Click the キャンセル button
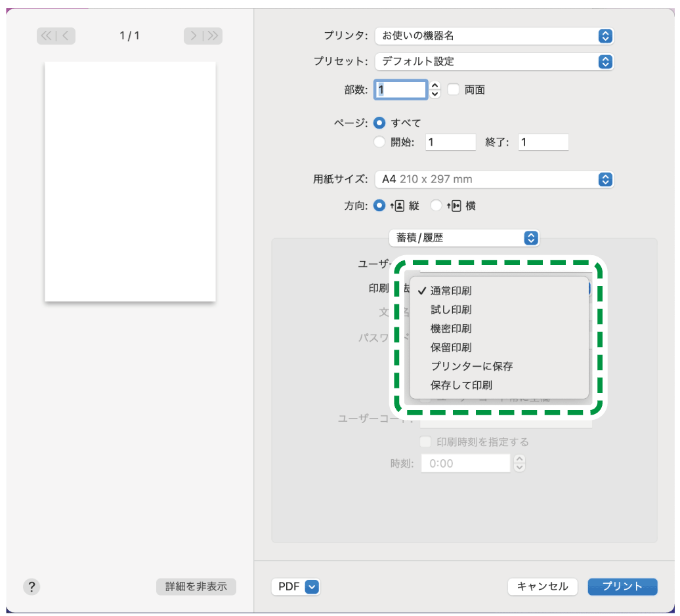 pyautogui.click(x=542, y=586)
